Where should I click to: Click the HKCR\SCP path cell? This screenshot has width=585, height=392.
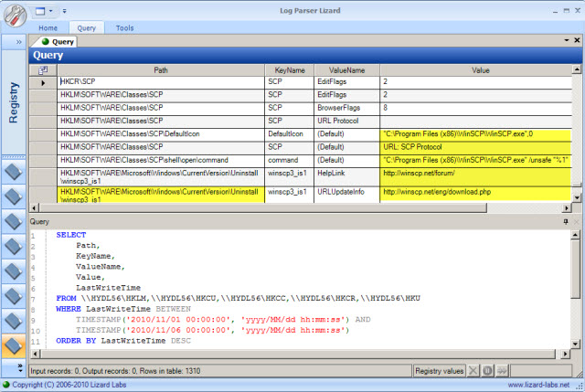point(161,81)
